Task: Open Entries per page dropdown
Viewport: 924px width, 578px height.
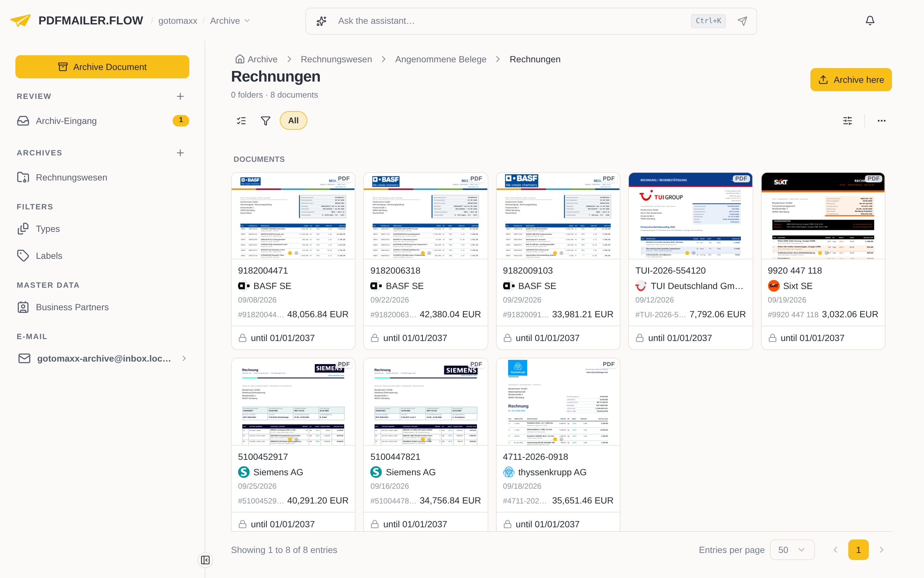Action: (x=792, y=550)
